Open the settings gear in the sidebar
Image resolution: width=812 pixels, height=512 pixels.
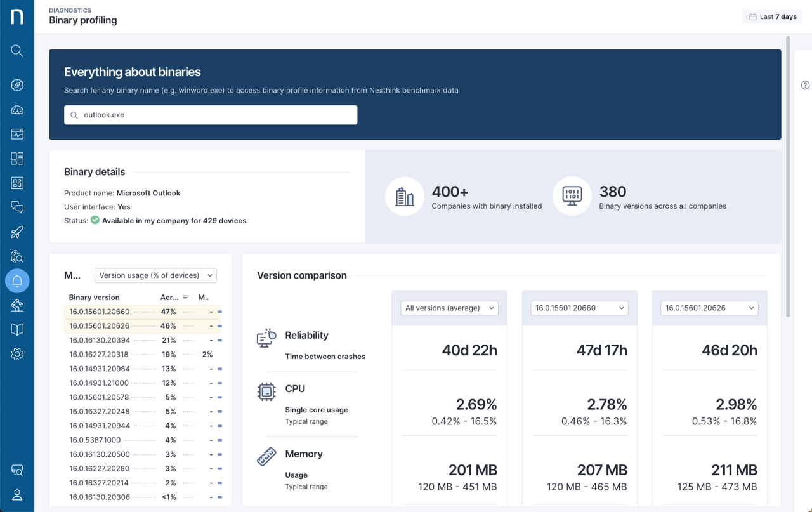point(17,354)
